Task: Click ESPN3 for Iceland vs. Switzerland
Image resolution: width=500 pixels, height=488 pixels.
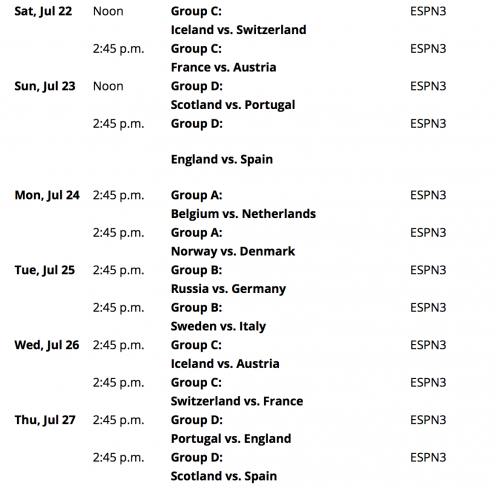Action: coord(428,11)
